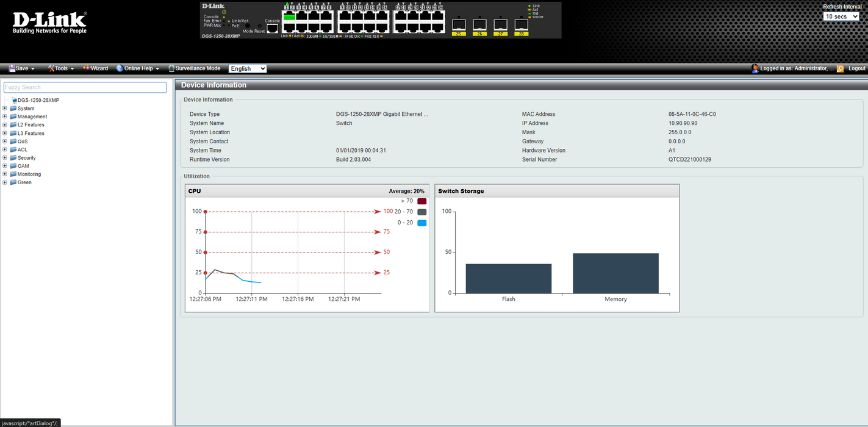This screenshot has width=868, height=427.
Task: Open the Tools menu
Action: point(61,69)
